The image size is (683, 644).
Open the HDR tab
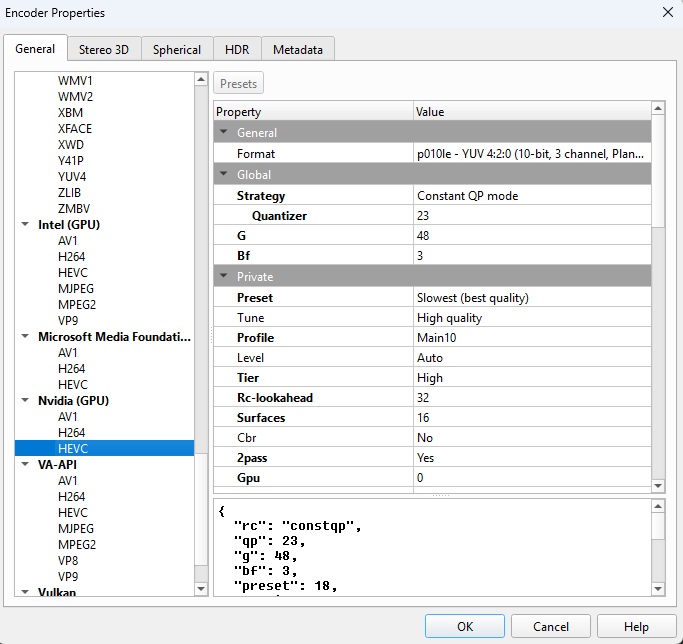[237, 49]
